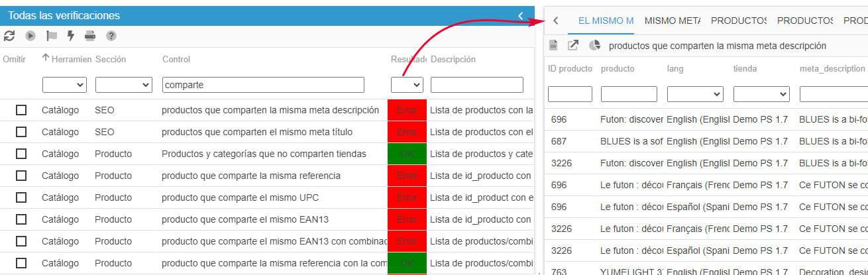This screenshot has height=275, width=868.
Task: Switch to the MISMO META tab
Action: [672, 21]
